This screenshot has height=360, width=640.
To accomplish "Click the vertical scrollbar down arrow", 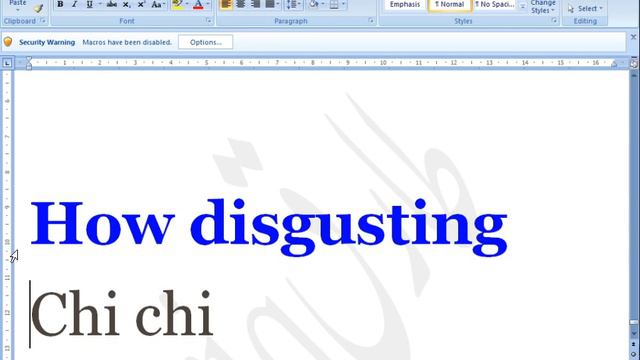I will [x=634, y=334].
